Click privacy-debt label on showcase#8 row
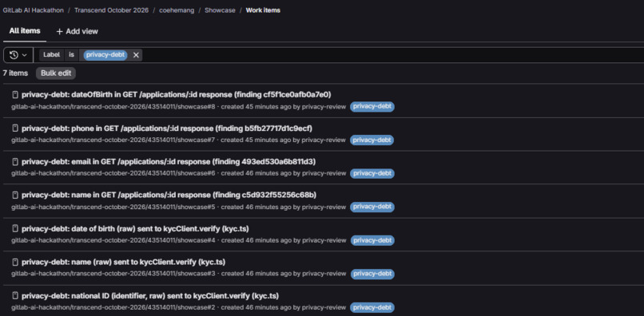 (x=372, y=107)
